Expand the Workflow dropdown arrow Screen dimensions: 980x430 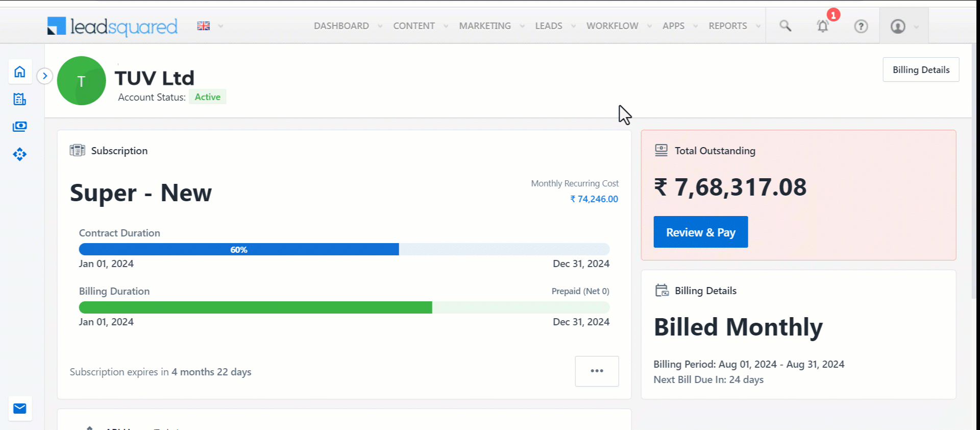649,26
